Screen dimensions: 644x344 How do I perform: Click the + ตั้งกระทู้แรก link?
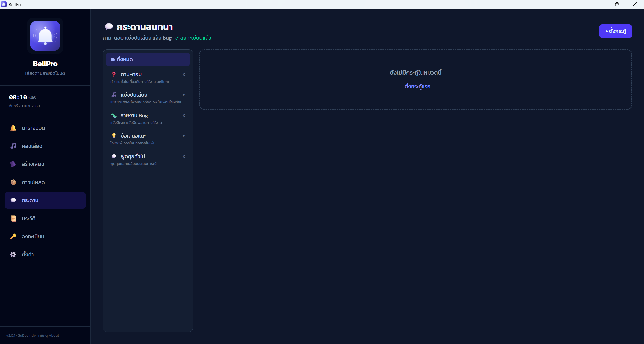click(416, 87)
